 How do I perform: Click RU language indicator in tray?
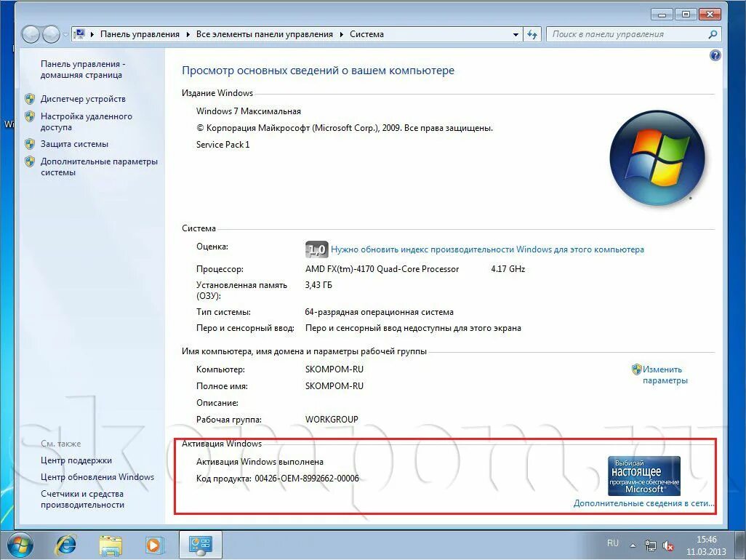(x=613, y=543)
